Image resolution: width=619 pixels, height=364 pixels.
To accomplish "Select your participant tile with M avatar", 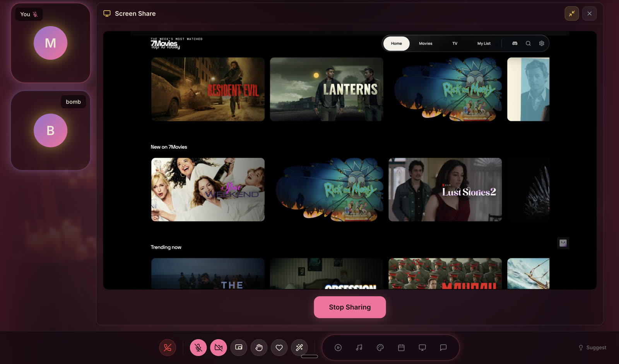I will 50,43.
